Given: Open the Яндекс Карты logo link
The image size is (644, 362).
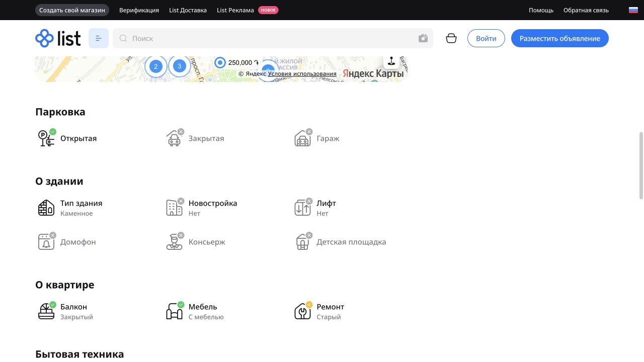Looking at the screenshot, I should [373, 73].
